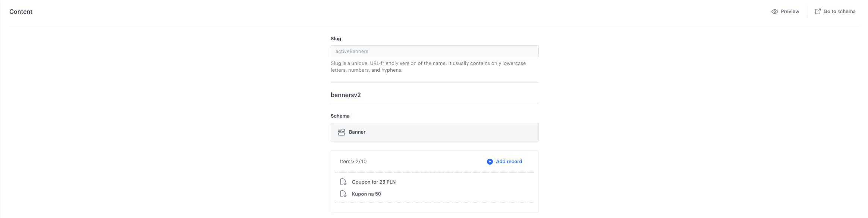Click the Add record text link

pyautogui.click(x=509, y=162)
